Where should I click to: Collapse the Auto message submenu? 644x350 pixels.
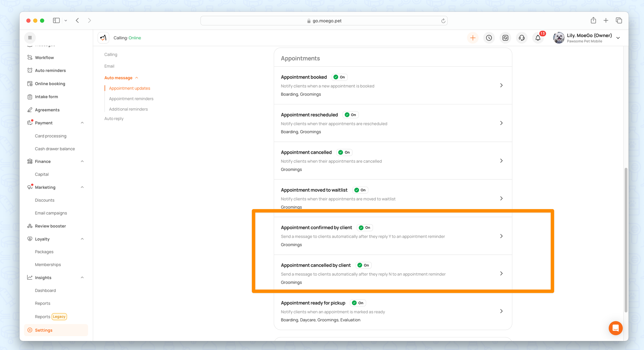click(137, 78)
